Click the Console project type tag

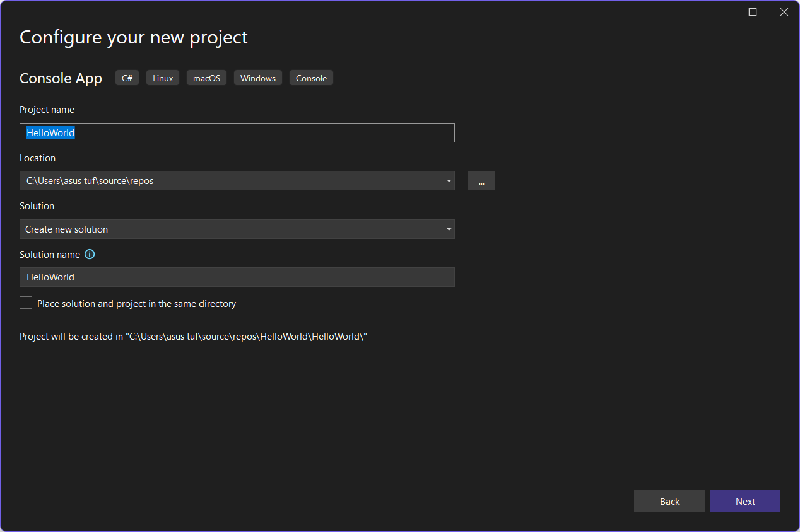point(311,78)
